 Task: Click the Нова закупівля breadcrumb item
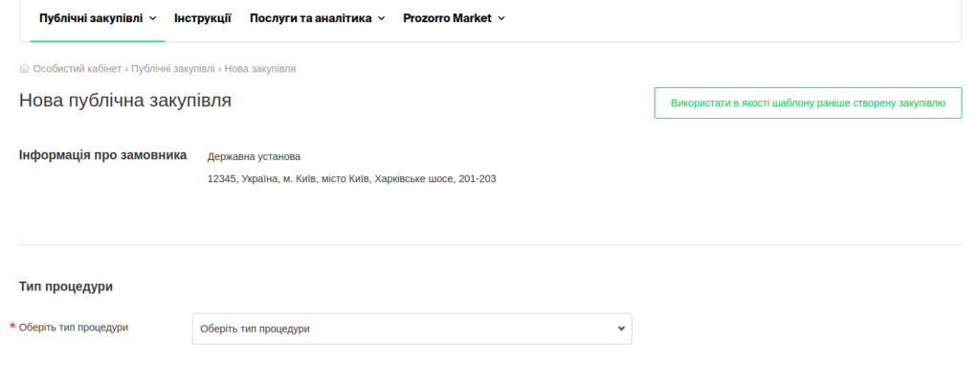point(260,69)
